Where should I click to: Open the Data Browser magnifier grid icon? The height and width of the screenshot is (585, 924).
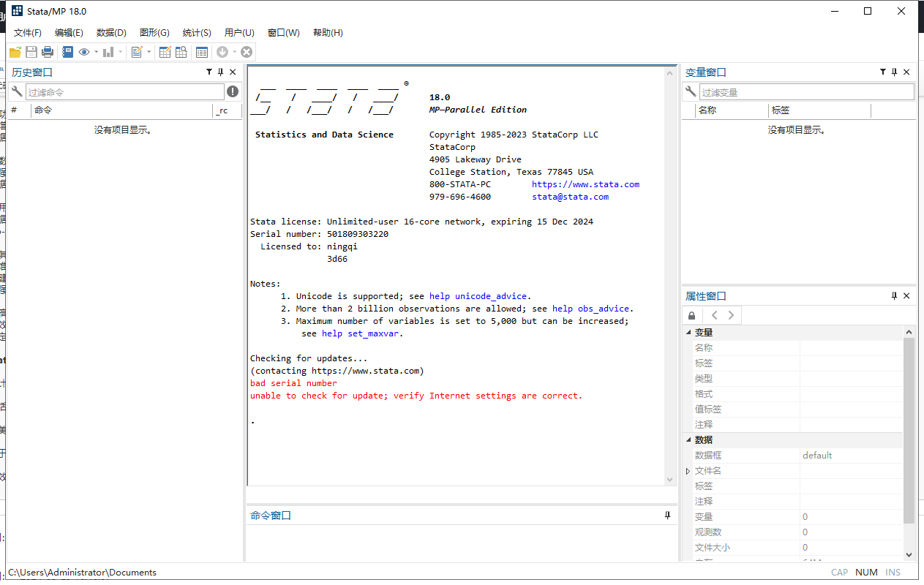tap(181, 52)
